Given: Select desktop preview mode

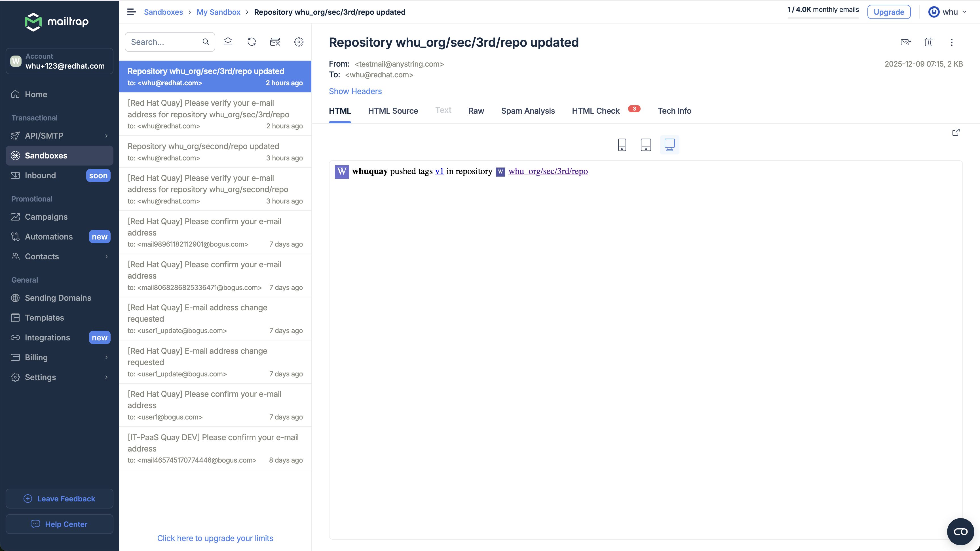Looking at the screenshot, I should click(669, 145).
